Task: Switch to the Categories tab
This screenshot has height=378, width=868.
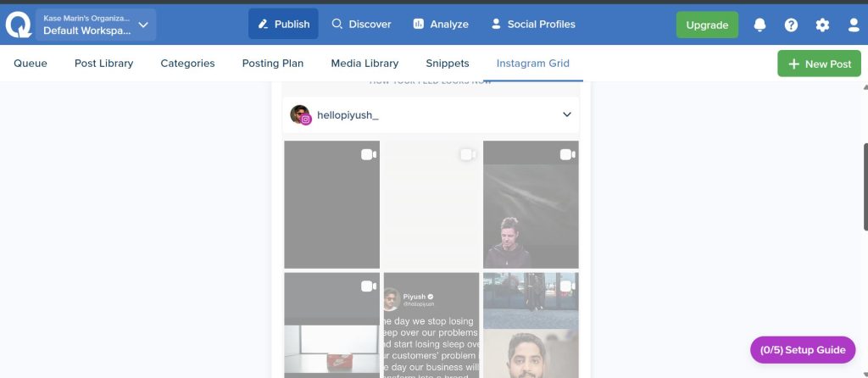Action: click(x=187, y=63)
